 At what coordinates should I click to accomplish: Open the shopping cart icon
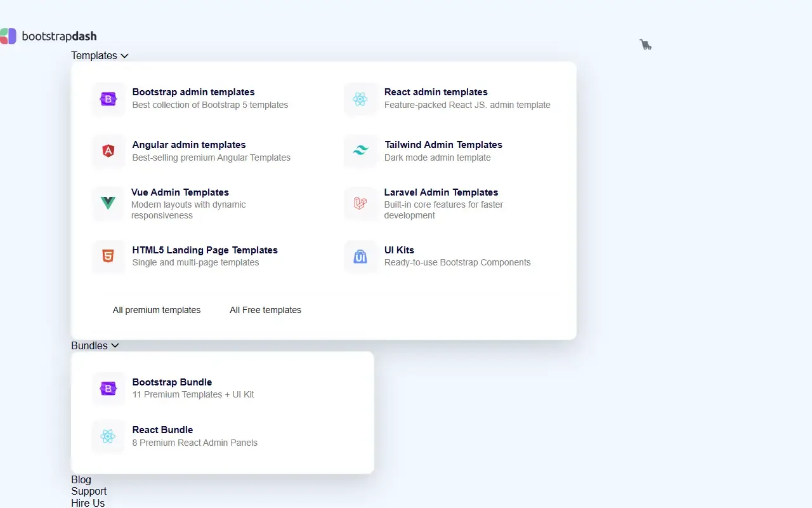(x=645, y=44)
